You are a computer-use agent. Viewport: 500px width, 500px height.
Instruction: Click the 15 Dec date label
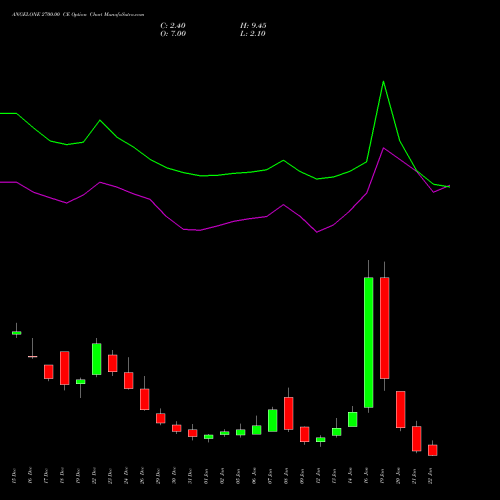14,476
